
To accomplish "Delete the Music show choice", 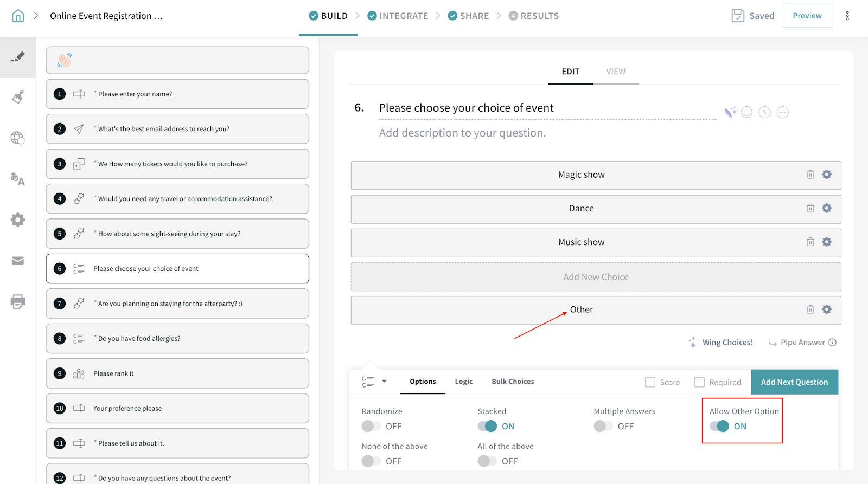I will coord(810,242).
